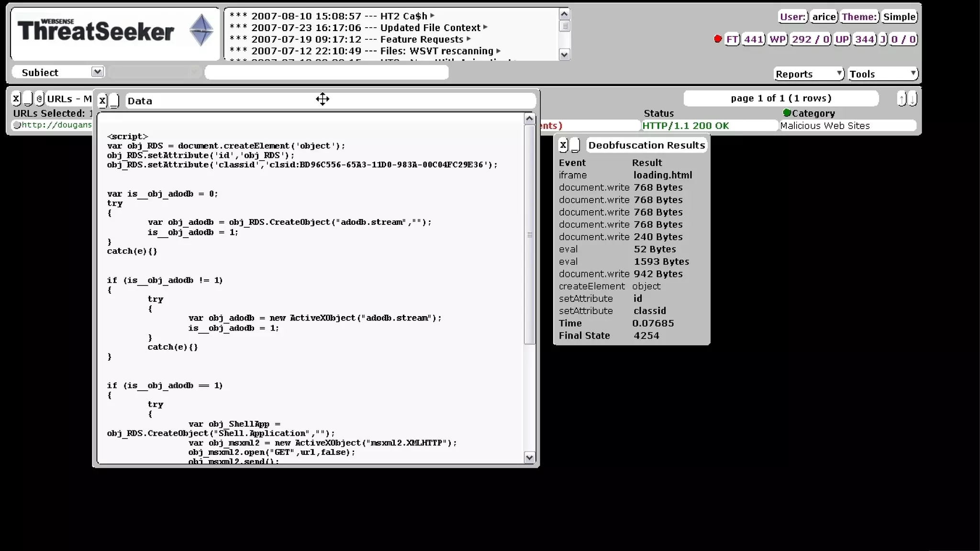The image size is (980, 551).
Task: Click the red status indicator dot
Action: [717, 39]
